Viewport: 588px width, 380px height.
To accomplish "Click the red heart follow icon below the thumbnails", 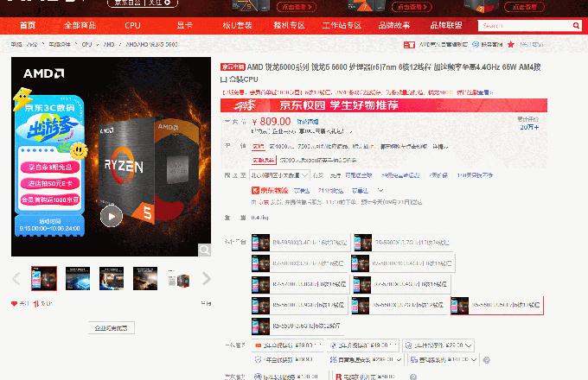I will coord(14,304).
